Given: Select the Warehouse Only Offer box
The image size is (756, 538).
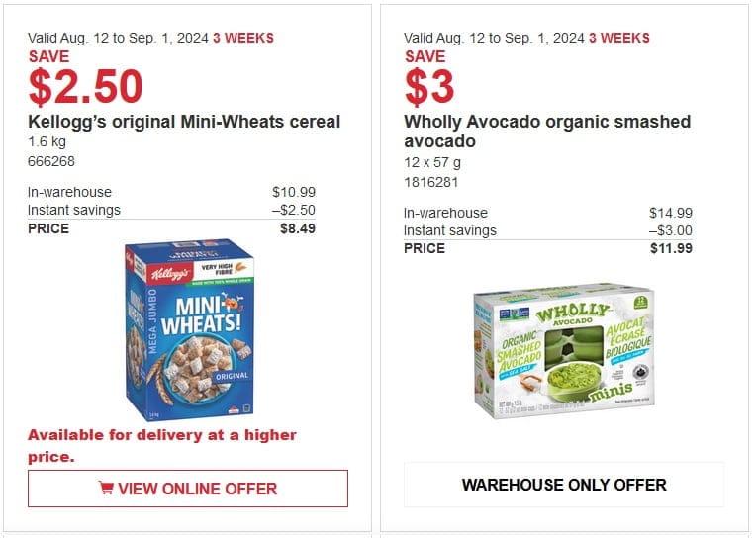Looking at the screenshot, I should tap(564, 485).
